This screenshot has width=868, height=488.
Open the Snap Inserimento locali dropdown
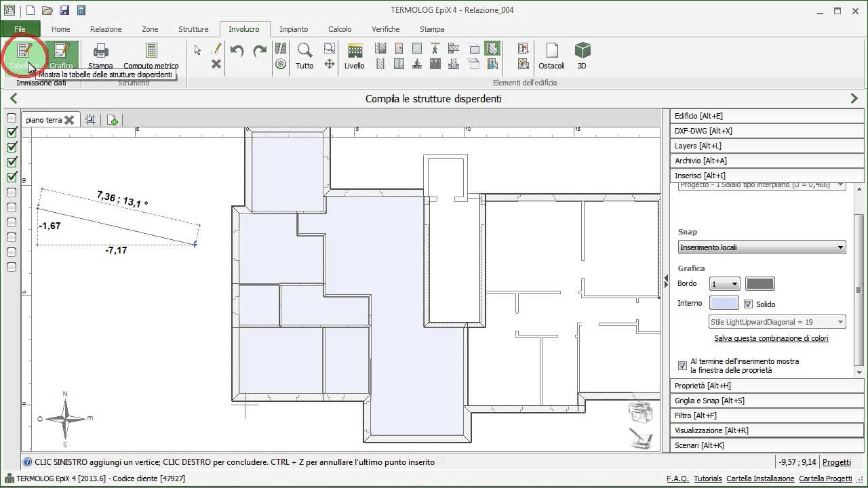[762, 247]
